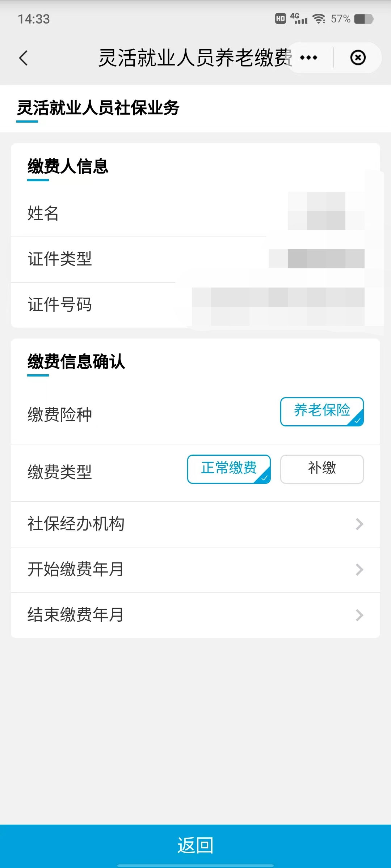This screenshot has width=391, height=868.
Task: Open the three-dot more options menu
Action: click(309, 58)
